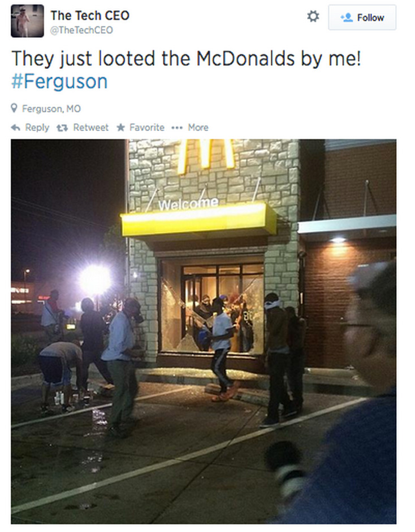
Task: Click the tweet text about looted McDonalds
Action: tap(186, 59)
